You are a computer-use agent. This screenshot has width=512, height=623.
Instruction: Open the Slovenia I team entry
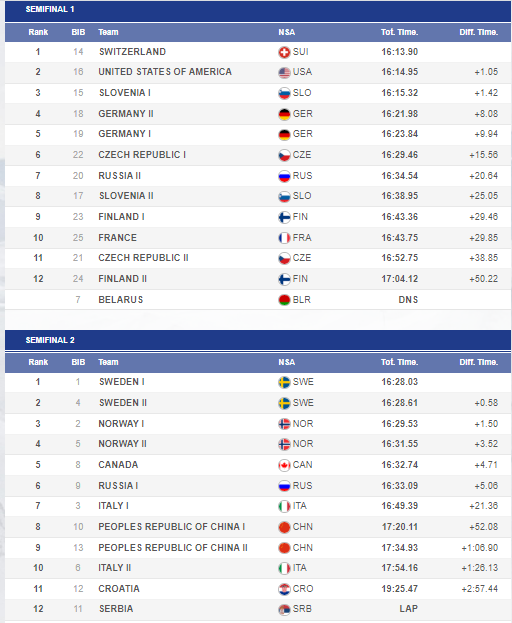(x=125, y=93)
